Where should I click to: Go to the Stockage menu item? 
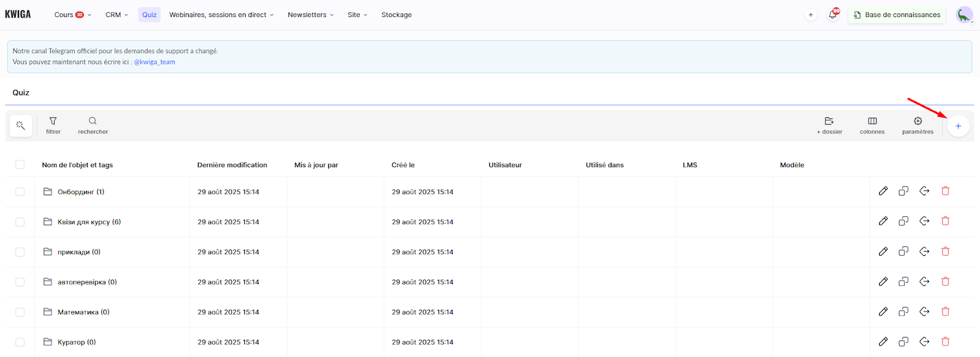[396, 15]
